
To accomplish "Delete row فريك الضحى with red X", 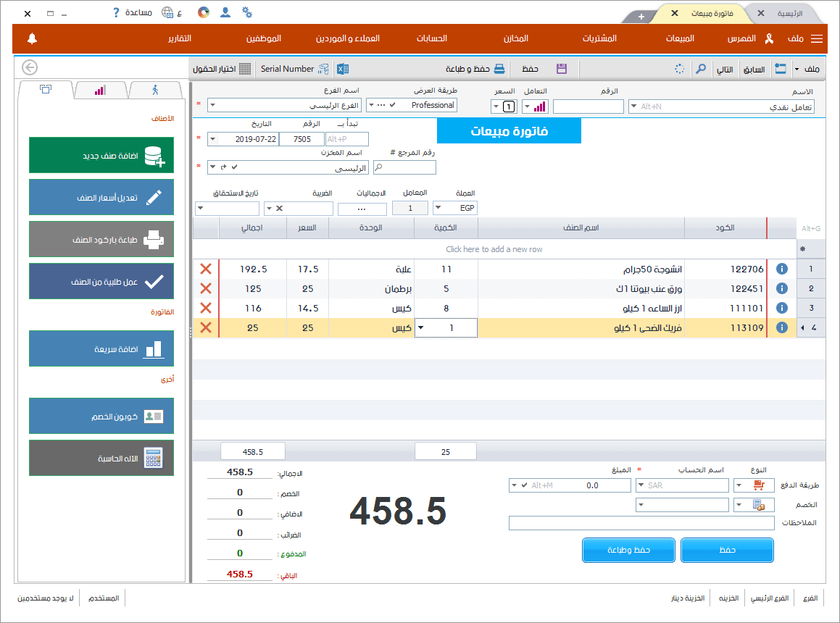I will [x=206, y=327].
